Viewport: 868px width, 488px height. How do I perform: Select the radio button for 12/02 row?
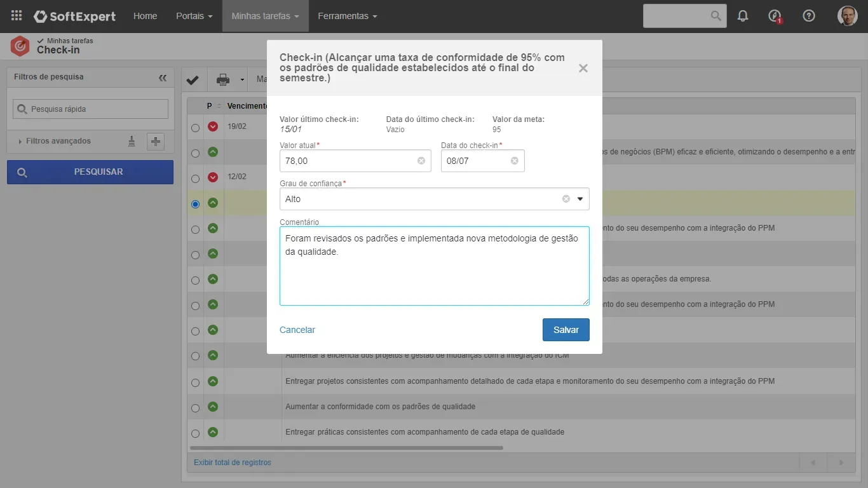[x=195, y=179]
